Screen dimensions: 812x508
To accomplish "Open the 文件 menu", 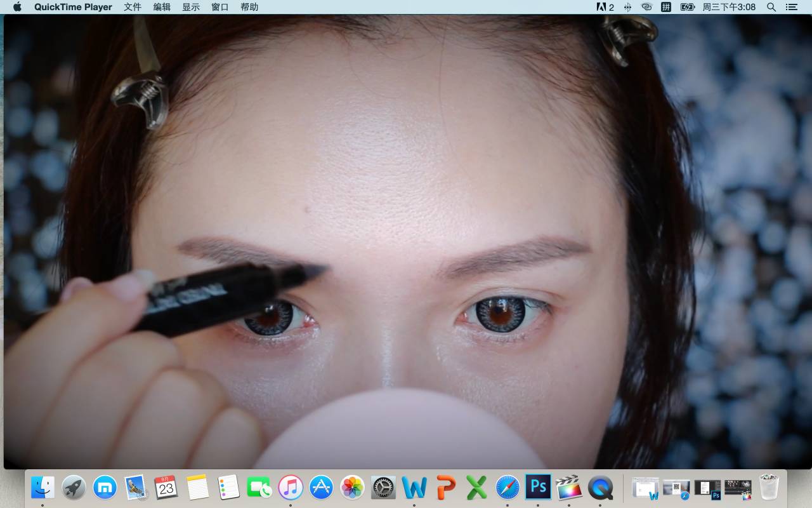I will tap(133, 7).
